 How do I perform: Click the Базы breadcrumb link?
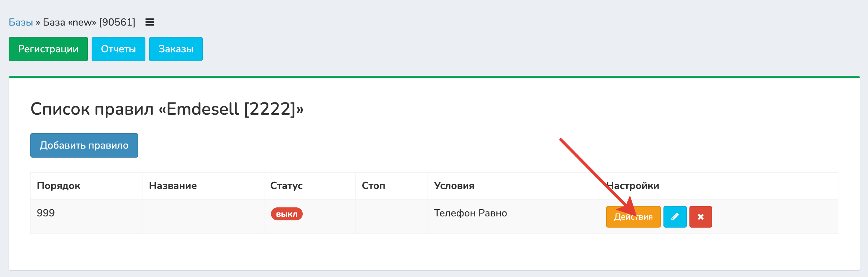pos(21,22)
